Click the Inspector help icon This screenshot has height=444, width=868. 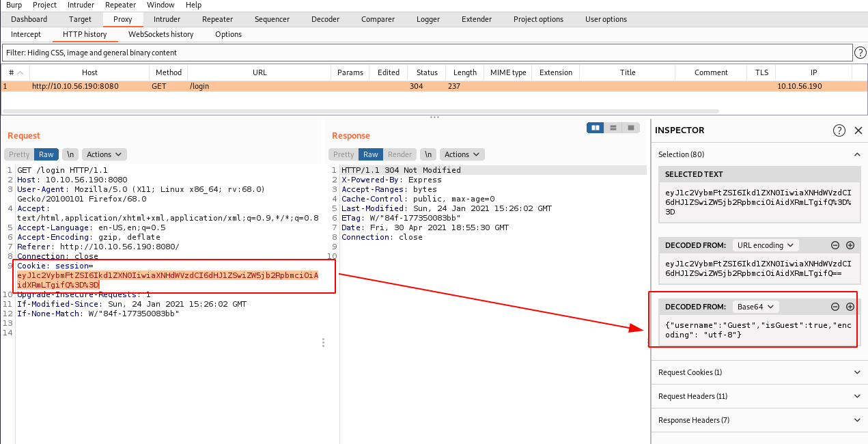tap(839, 130)
